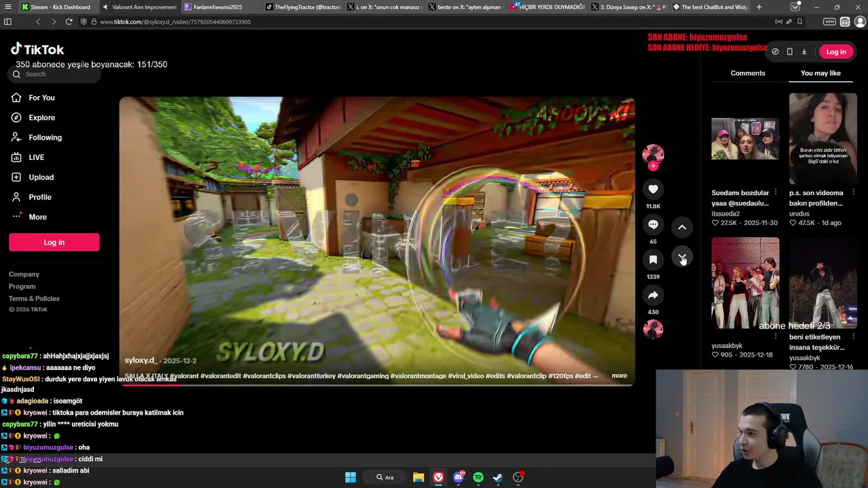Click the TikTok logo

click(37, 49)
